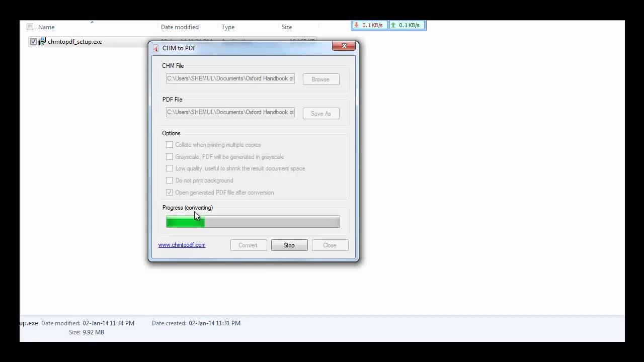Click the green conversion progress bar
644x362 pixels.
click(x=253, y=222)
